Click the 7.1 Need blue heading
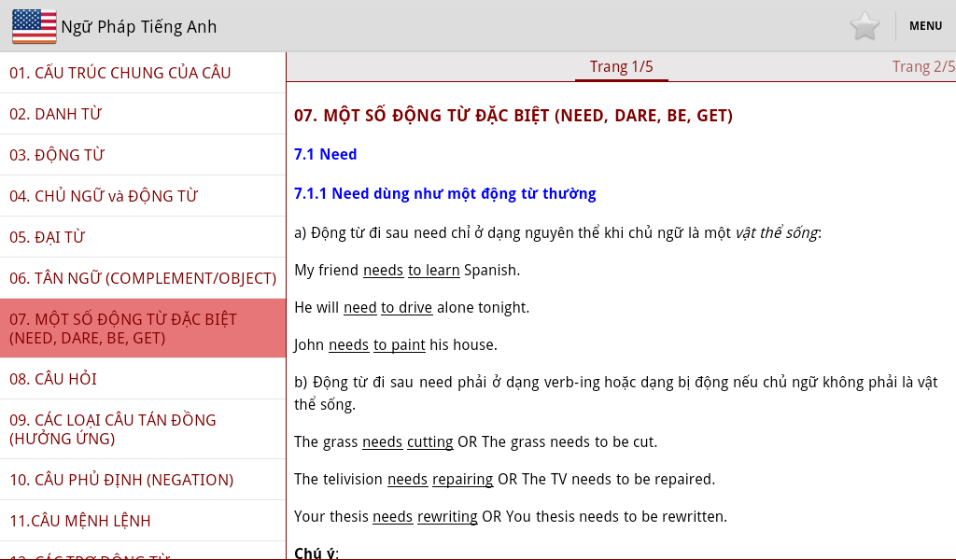This screenshot has height=560, width=956. tap(325, 154)
